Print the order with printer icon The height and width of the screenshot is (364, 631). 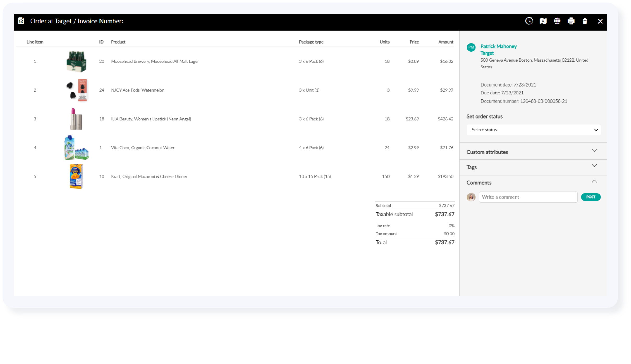(571, 21)
